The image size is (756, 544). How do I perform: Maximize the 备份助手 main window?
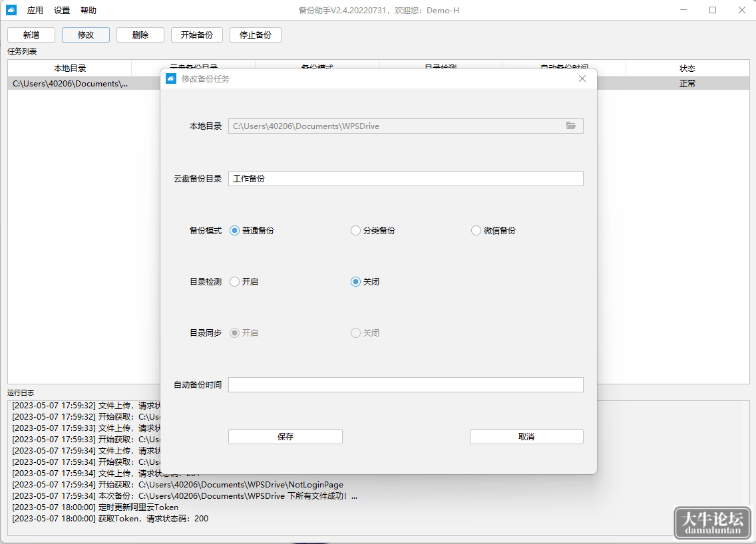[x=713, y=9]
